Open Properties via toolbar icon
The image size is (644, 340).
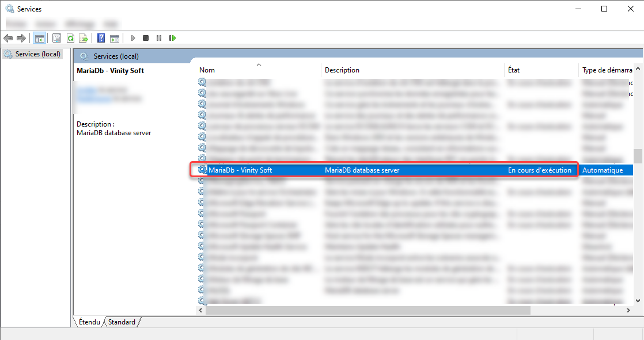(56, 38)
